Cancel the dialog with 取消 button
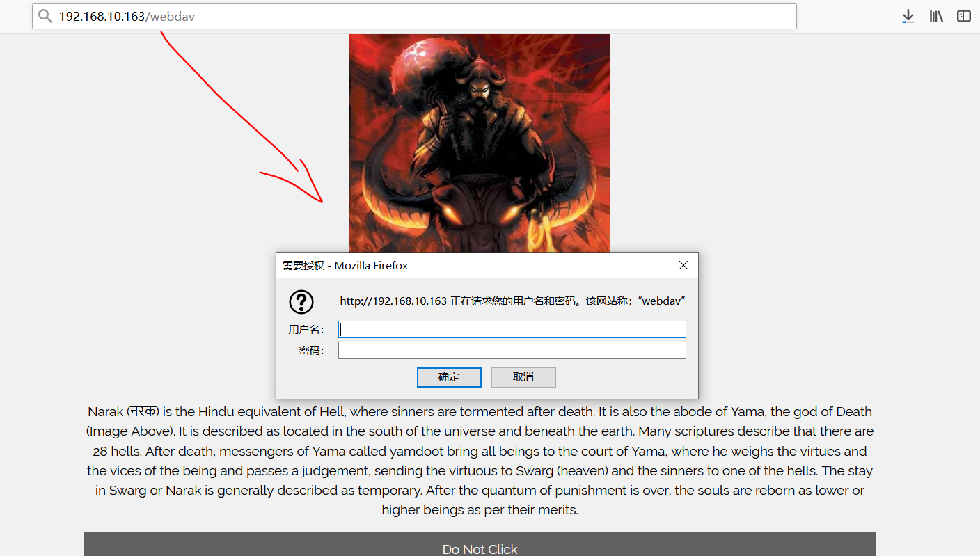Viewport: 980px width, 556px height. tap(523, 377)
